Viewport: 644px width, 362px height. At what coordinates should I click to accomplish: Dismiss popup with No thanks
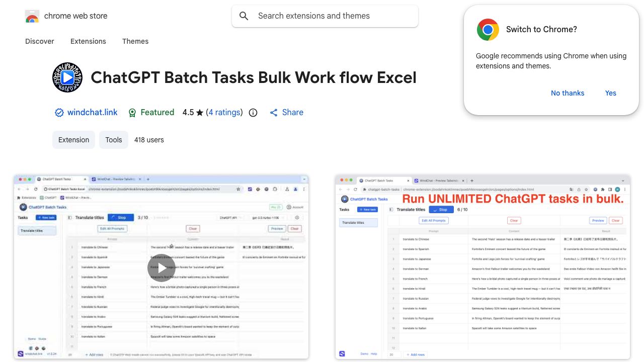coord(568,93)
